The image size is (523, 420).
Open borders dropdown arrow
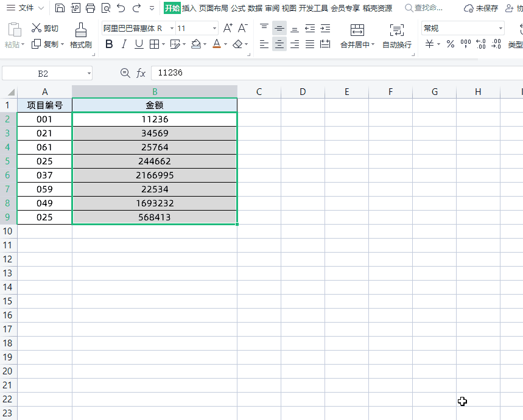[x=163, y=44]
